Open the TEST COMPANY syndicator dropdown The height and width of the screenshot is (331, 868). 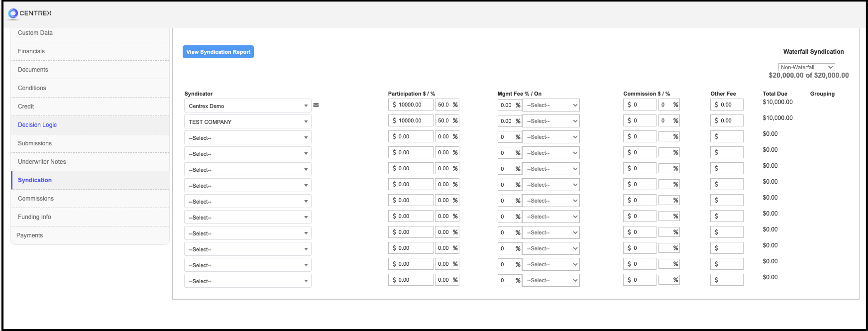point(248,121)
